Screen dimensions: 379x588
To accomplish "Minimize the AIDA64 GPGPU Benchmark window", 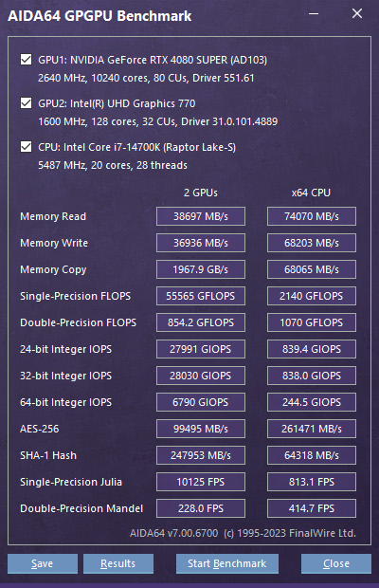I will [x=314, y=14].
